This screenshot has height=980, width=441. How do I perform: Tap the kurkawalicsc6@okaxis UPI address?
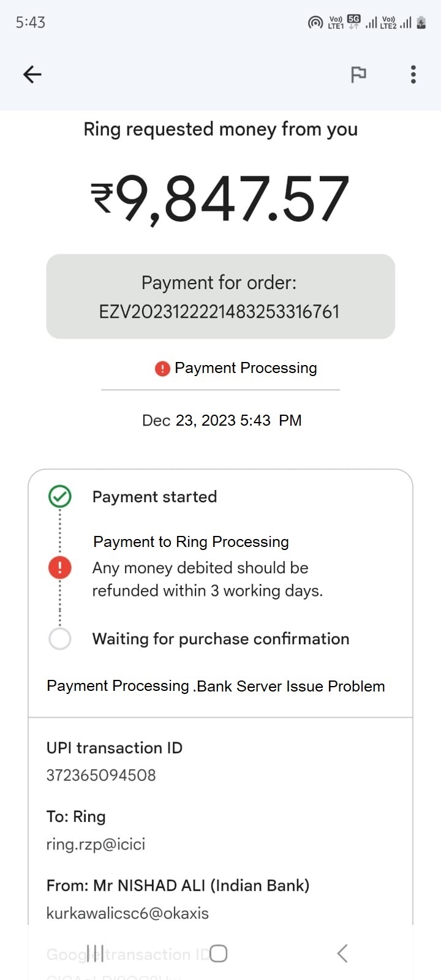pyautogui.click(x=127, y=913)
